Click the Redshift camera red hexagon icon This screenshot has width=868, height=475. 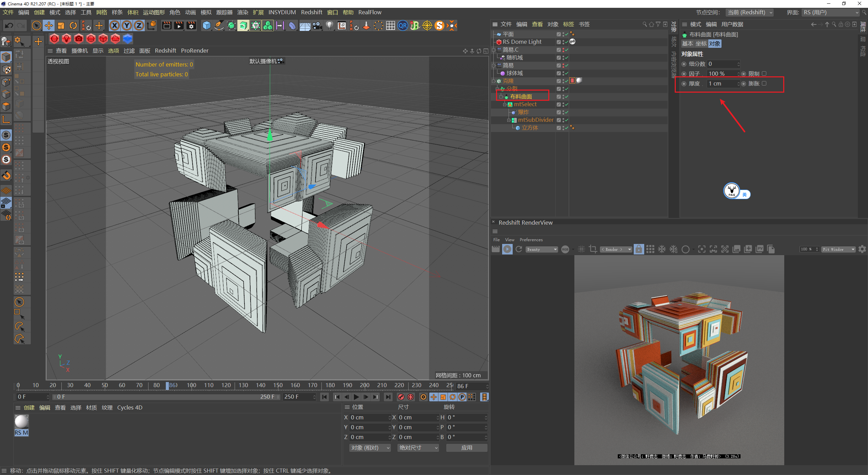coord(79,39)
